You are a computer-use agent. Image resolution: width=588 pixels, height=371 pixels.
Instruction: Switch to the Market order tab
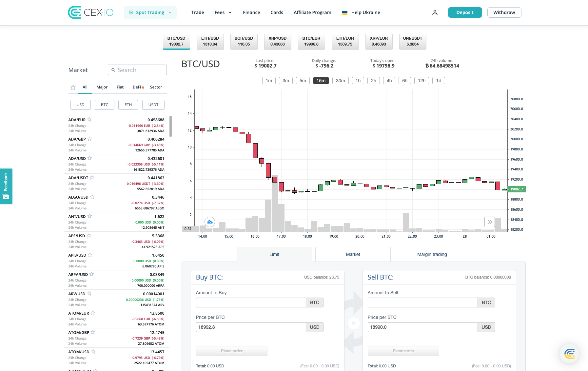(x=353, y=254)
